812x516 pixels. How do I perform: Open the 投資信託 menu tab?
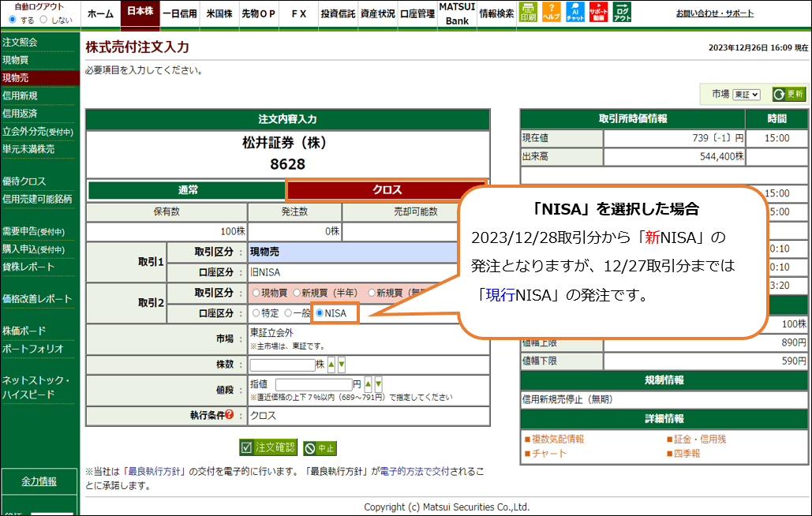pos(338,14)
